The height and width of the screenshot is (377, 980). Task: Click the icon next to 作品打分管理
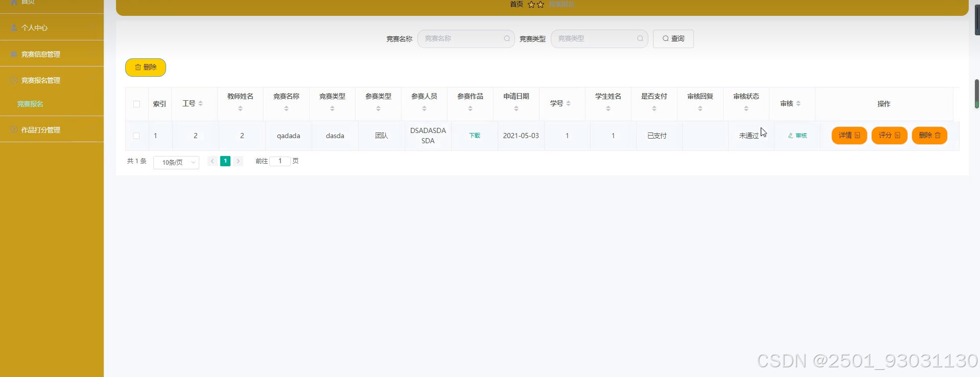click(14, 130)
